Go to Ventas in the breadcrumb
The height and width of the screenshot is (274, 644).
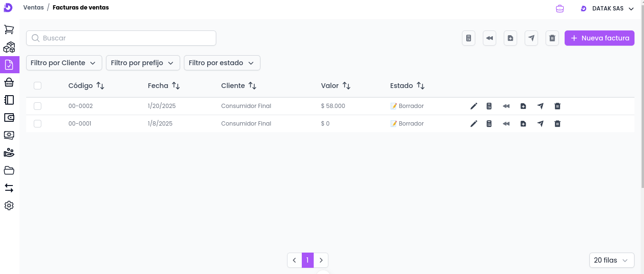pos(33,8)
